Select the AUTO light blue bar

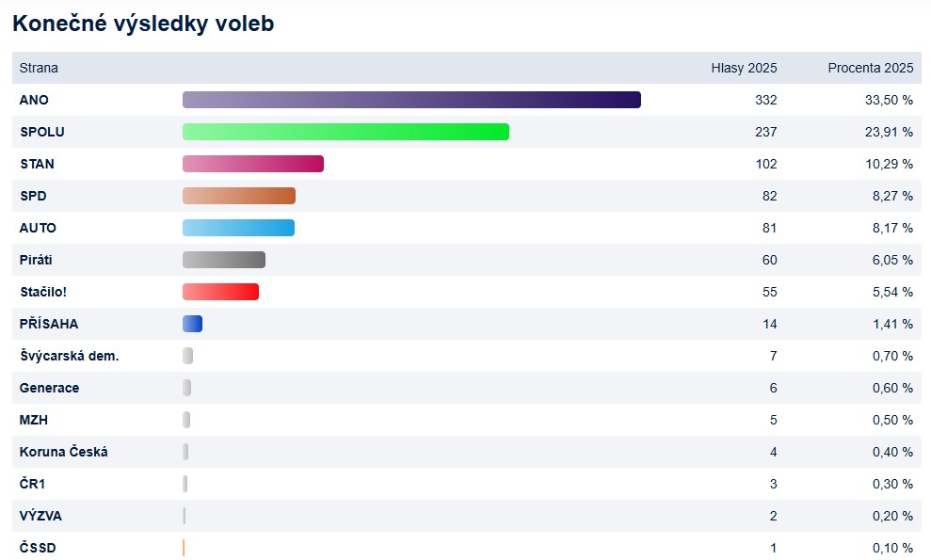(x=238, y=228)
